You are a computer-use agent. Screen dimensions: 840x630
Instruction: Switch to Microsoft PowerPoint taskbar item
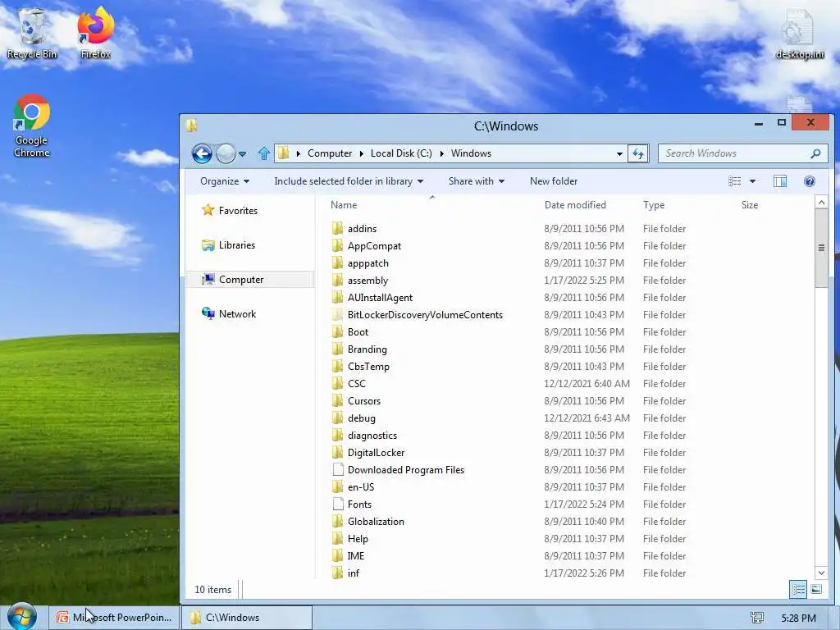114,618
